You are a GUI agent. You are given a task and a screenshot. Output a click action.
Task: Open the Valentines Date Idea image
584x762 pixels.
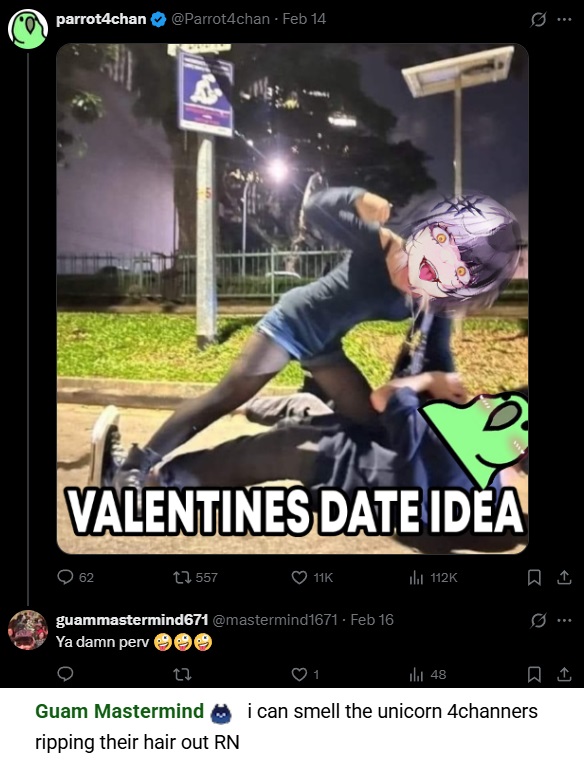pyautogui.click(x=292, y=299)
